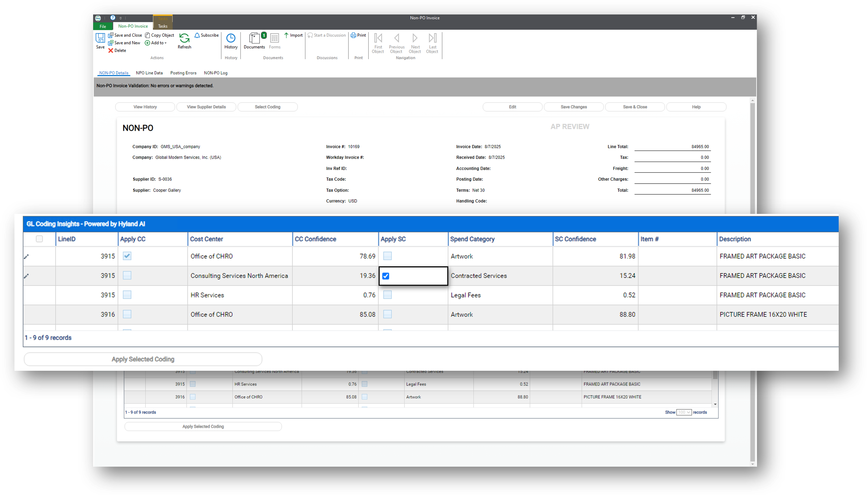Click Apply Selected Coding in the enlarged panel

pyautogui.click(x=143, y=359)
